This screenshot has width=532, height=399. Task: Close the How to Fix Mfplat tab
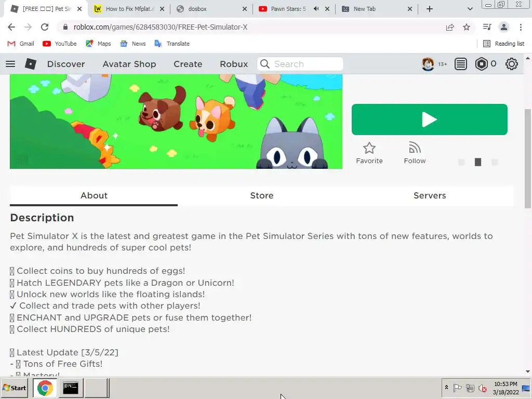coord(162,9)
